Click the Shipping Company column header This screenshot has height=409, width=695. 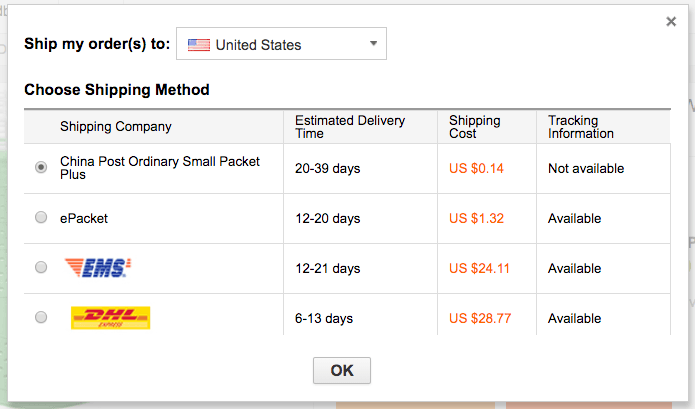point(116,127)
